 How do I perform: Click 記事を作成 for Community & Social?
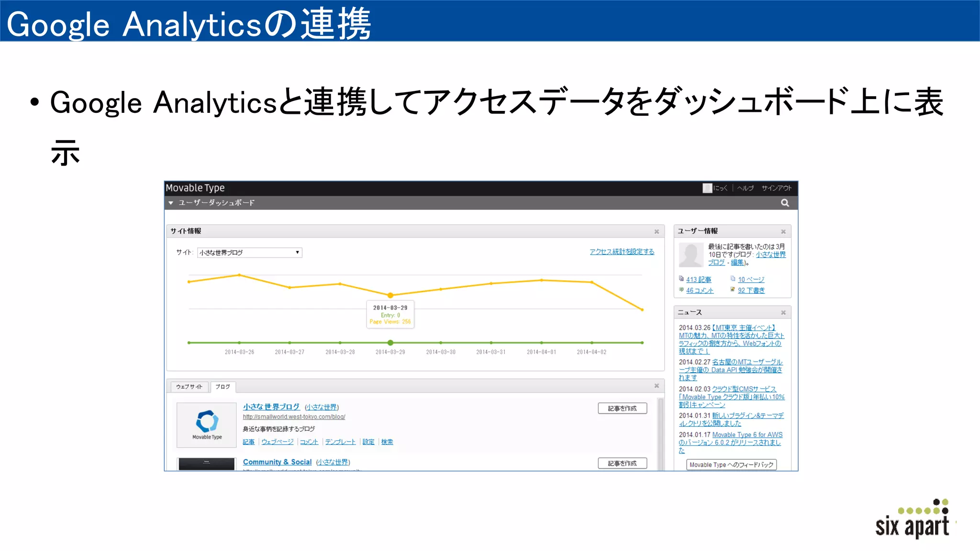(622, 463)
